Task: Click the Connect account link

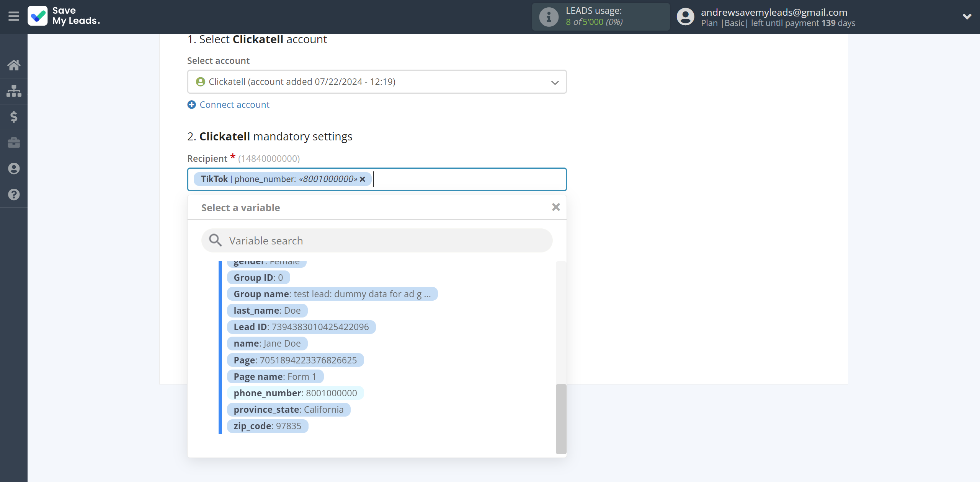Action: (x=234, y=104)
